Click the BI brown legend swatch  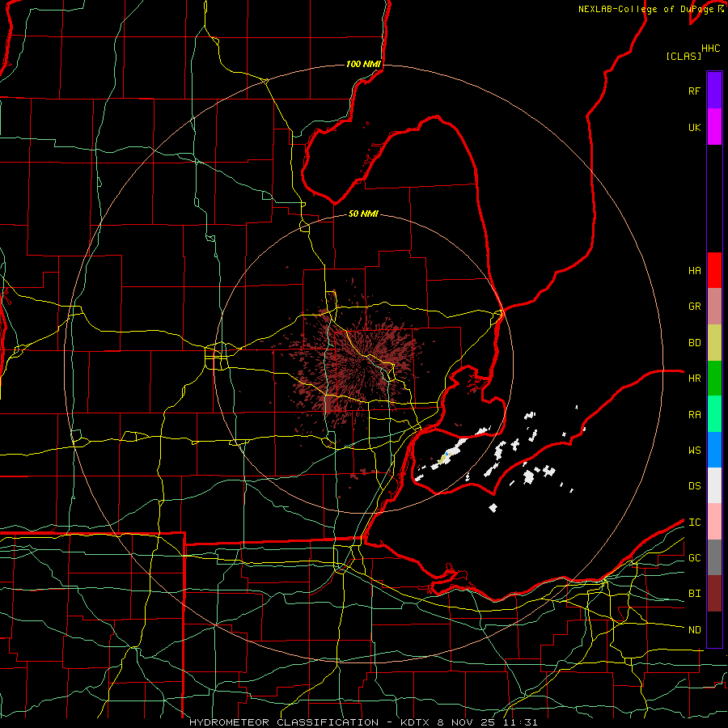point(714,594)
